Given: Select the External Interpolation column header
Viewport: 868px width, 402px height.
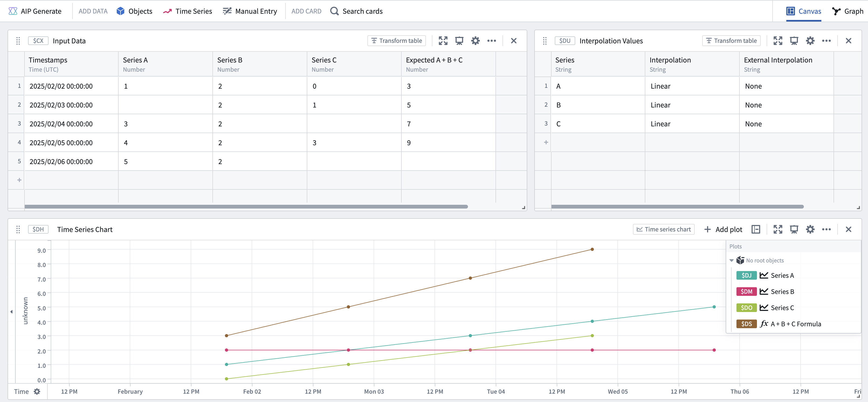Looking at the screenshot, I should pyautogui.click(x=787, y=64).
